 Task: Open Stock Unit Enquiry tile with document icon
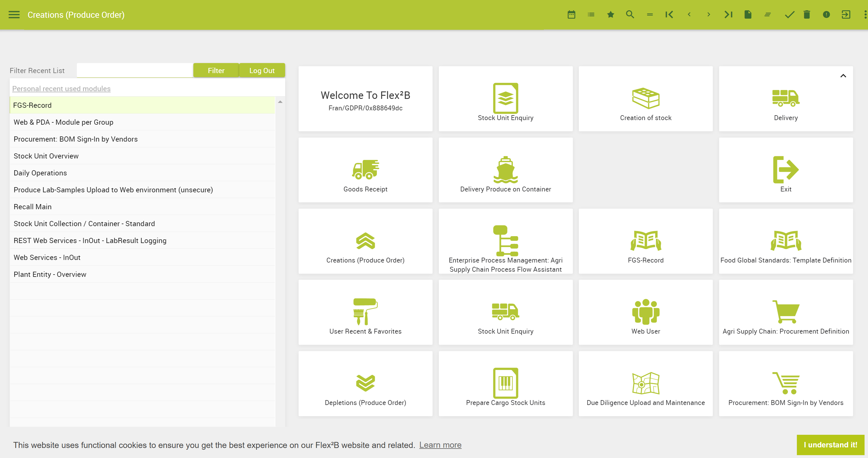coord(505,99)
